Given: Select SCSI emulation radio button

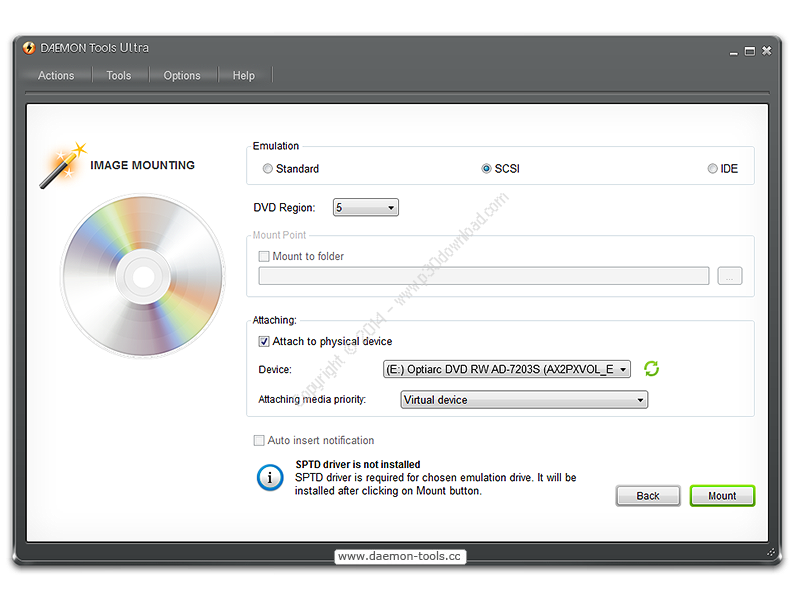Looking at the screenshot, I should tap(486, 168).
